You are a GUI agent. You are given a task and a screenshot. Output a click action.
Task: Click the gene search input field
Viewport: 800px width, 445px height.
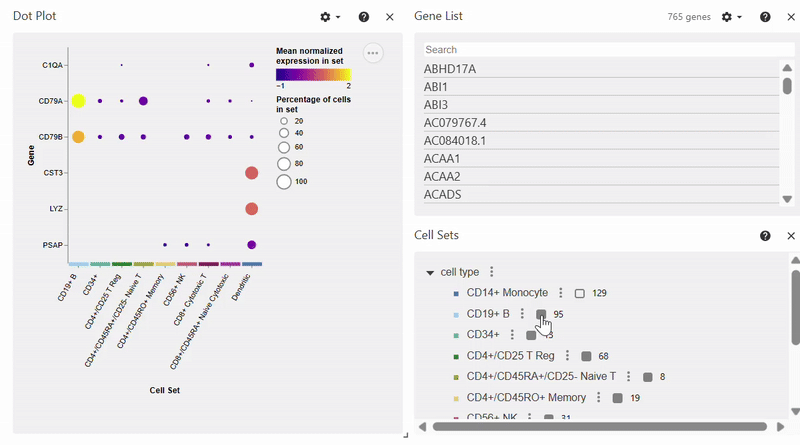[x=600, y=49]
